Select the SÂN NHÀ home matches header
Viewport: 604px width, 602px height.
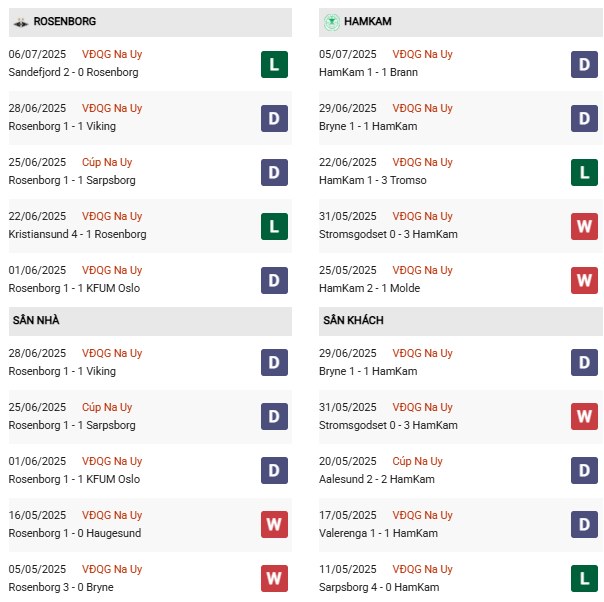tap(38, 320)
